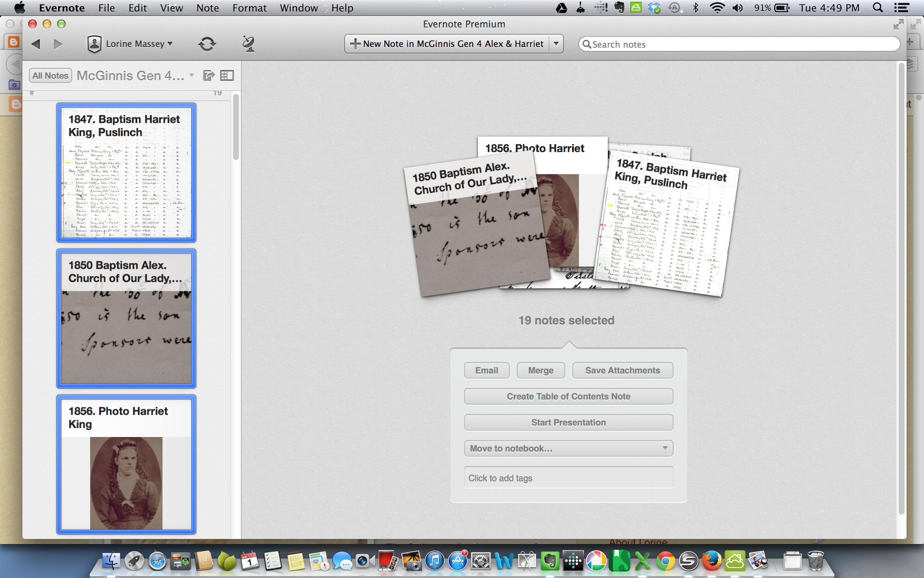This screenshot has height=578, width=924.
Task: Click the Start Presentation button
Action: coord(568,422)
